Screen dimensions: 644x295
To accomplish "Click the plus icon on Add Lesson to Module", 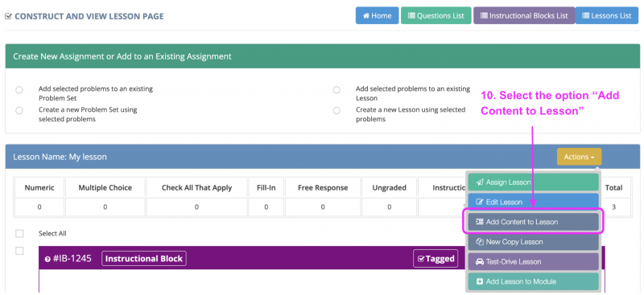I will click(x=479, y=281).
